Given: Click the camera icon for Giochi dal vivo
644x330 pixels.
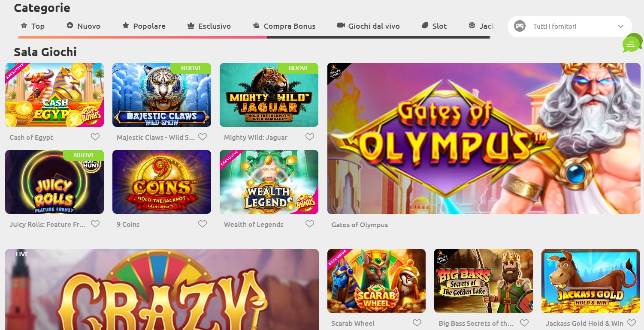Looking at the screenshot, I should (341, 26).
